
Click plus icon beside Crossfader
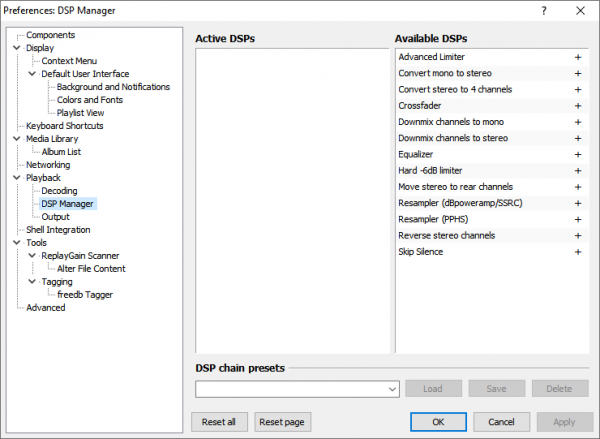pos(577,106)
